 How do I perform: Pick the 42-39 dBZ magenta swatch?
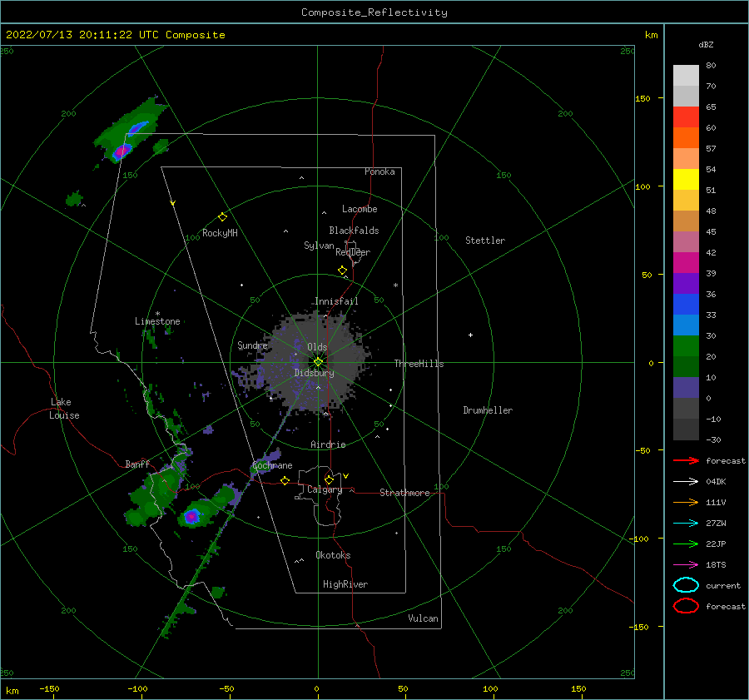click(x=686, y=263)
